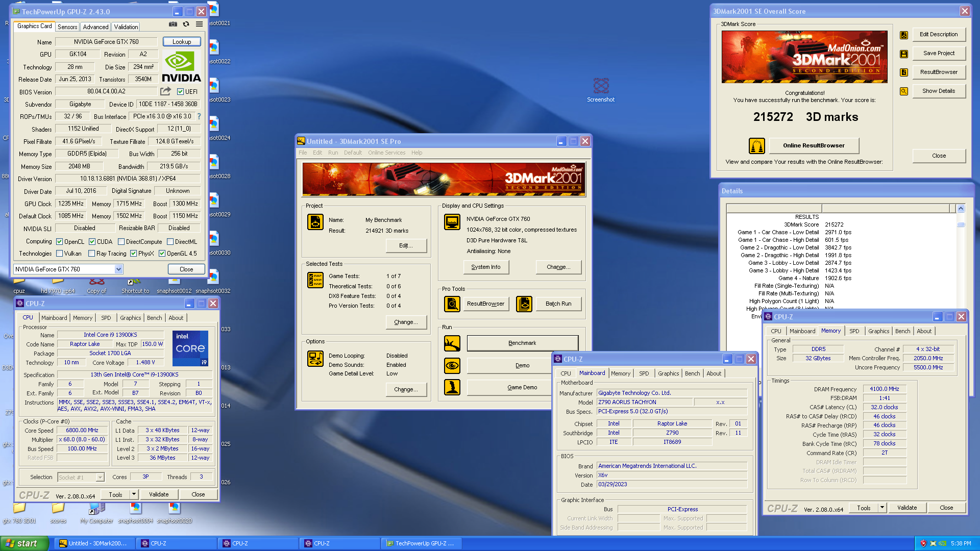
Task: Click the Game Demo icon
Action: 452,387
